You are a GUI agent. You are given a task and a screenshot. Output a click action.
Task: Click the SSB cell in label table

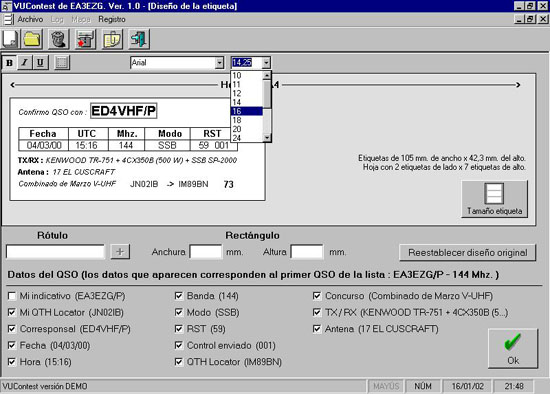pyautogui.click(x=167, y=145)
